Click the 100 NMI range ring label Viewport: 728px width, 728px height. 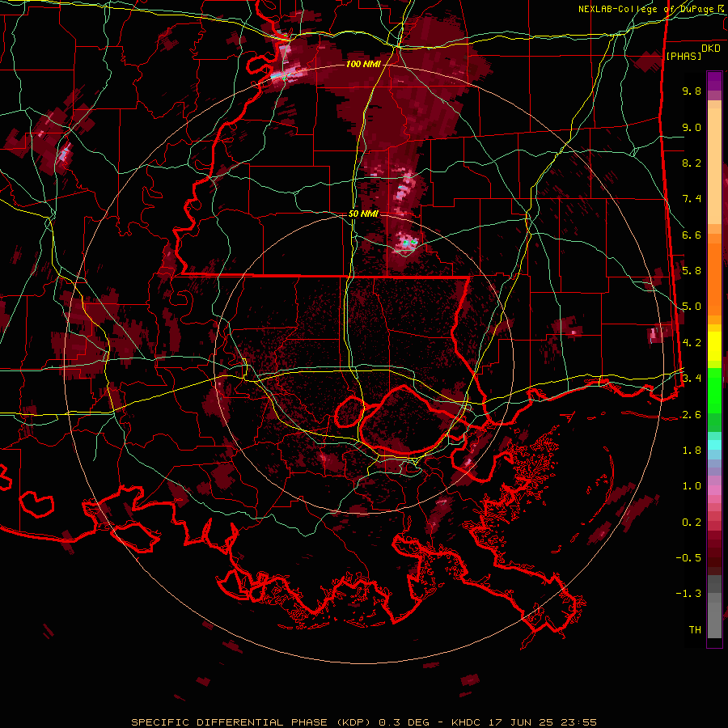tap(363, 64)
